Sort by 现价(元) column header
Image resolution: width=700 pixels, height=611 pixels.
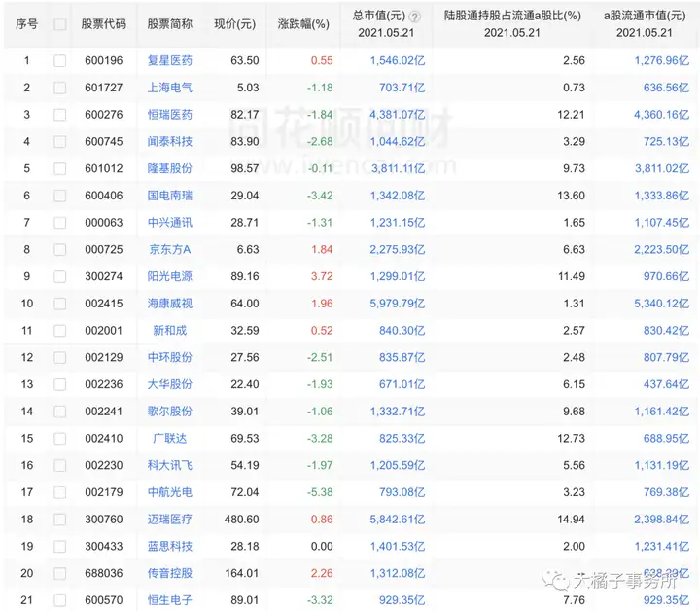pos(235,24)
